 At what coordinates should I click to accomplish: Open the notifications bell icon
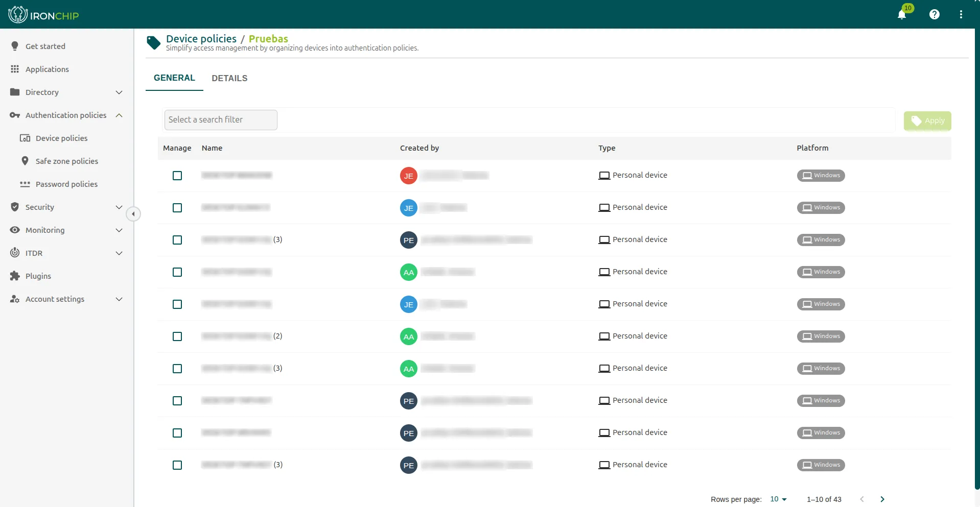(x=902, y=14)
